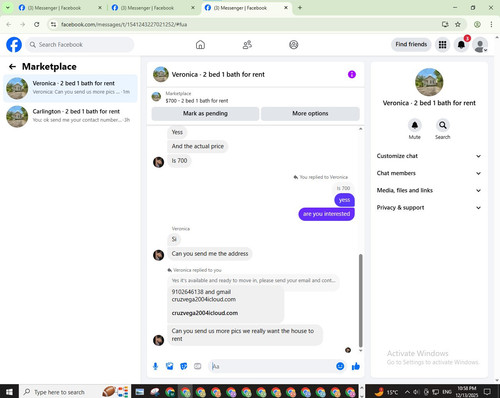Open the Facebook logo home link

(14, 45)
